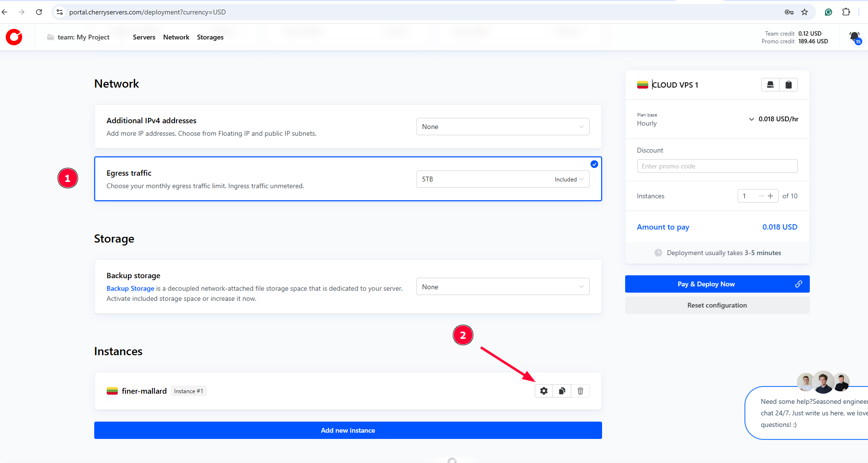Expand the Hourly plan base chevron
Image resolution: width=868 pixels, height=463 pixels.
(751, 119)
